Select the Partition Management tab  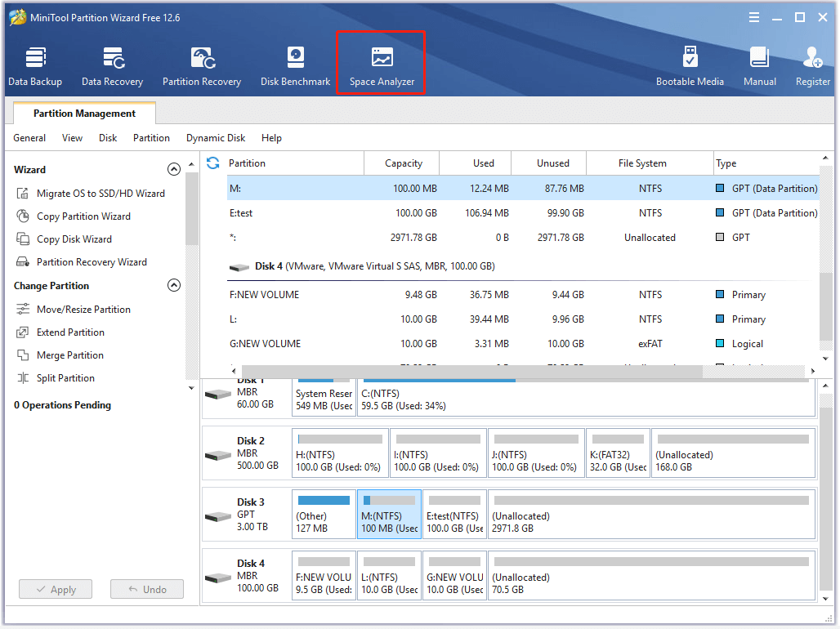pos(84,113)
